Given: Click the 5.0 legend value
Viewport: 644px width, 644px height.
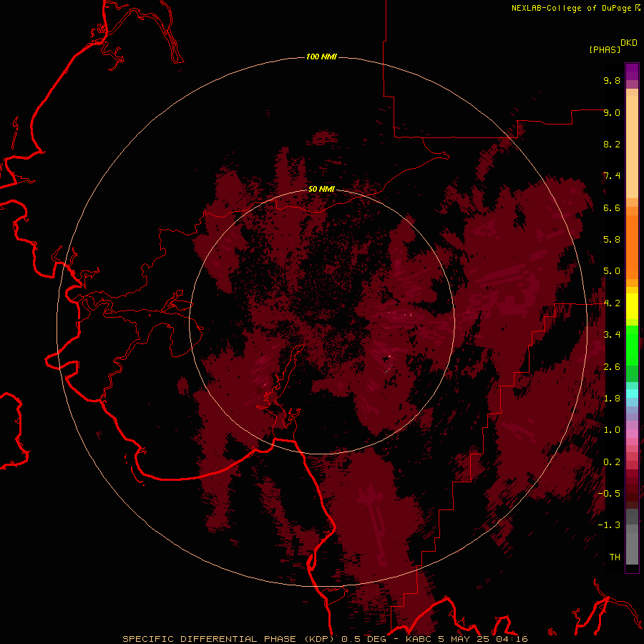Looking at the screenshot, I should (612, 271).
